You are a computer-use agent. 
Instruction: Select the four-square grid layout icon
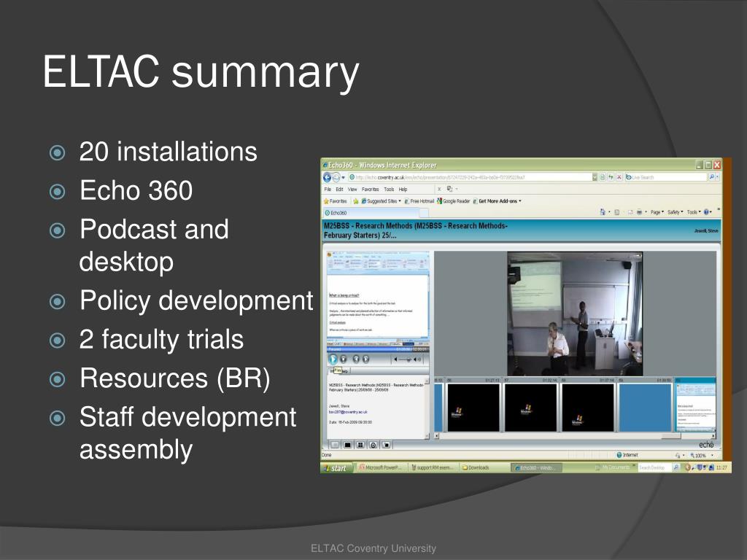(x=360, y=446)
